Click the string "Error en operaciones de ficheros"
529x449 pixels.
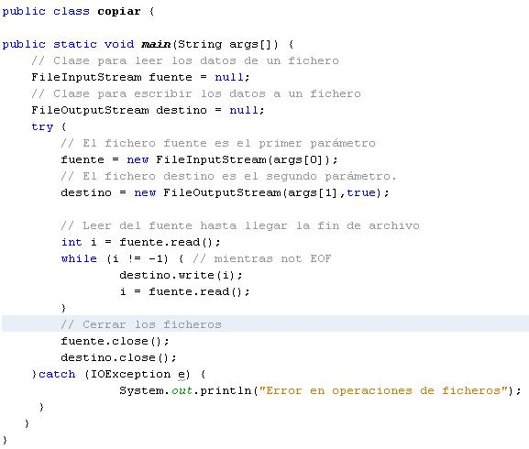click(384, 391)
